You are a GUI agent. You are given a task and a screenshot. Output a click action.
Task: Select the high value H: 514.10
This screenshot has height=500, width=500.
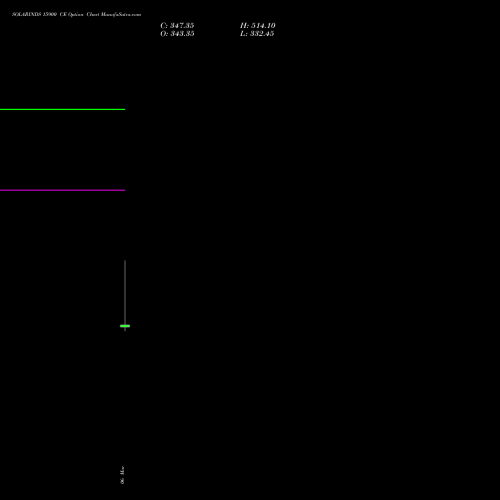pyautogui.click(x=258, y=26)
